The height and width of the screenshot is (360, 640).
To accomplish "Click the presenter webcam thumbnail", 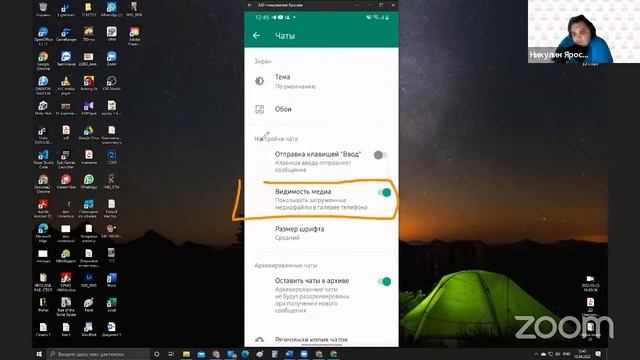I will pyautogui.click(x=584, y=31).
